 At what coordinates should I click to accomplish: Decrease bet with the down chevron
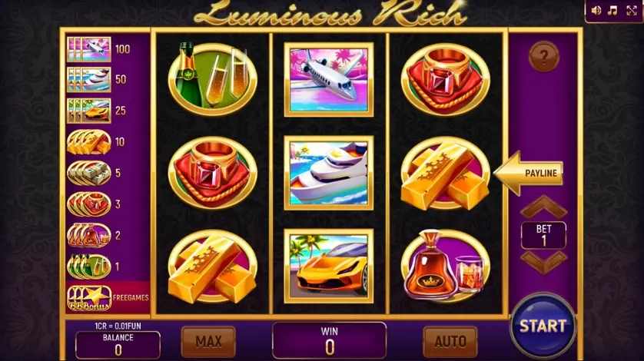click(544, 263)
